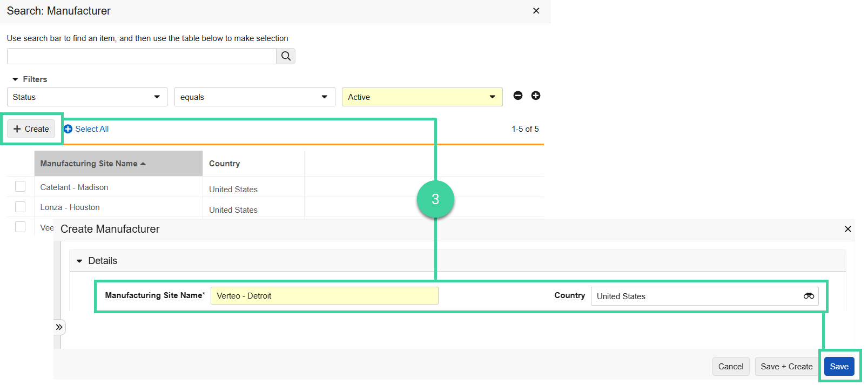Click the Lonza - Houston name cell
868x385 pixels.
pos(70,207)
